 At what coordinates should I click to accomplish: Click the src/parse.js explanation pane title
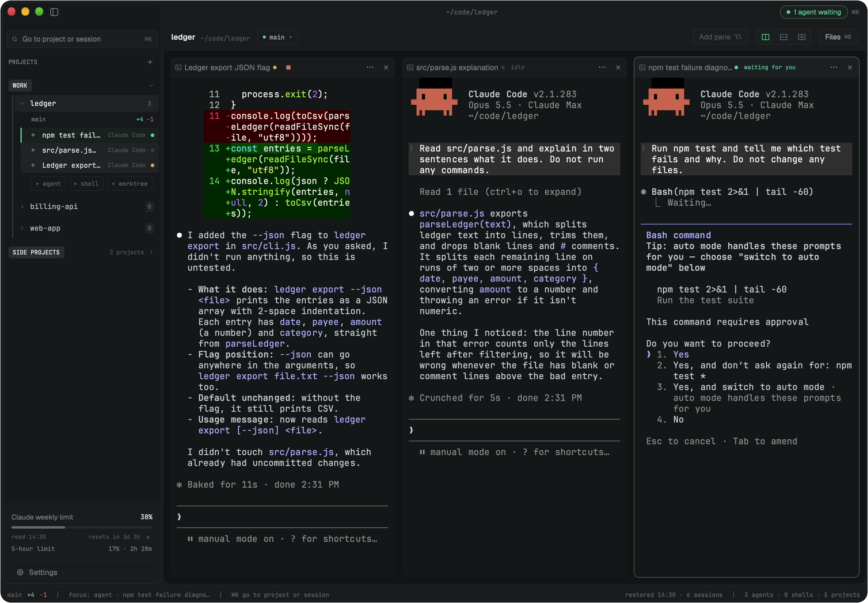point(457,67)
